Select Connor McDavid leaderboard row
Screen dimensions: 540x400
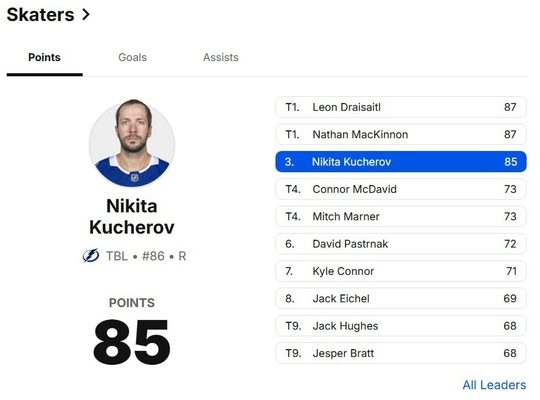point(401,189)
